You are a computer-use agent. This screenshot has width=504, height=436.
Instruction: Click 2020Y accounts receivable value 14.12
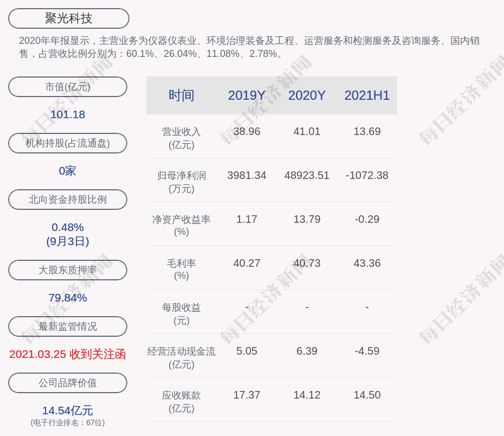(x=307, y=395)
